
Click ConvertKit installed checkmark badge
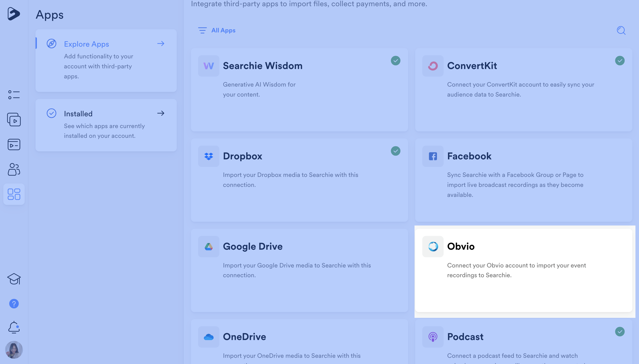click(619, 61)
